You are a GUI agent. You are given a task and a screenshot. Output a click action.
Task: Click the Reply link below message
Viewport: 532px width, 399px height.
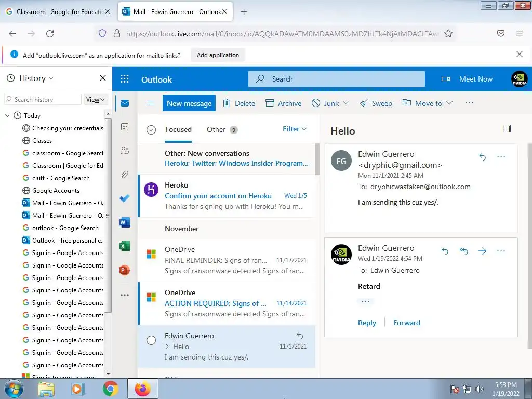[367, 323]
